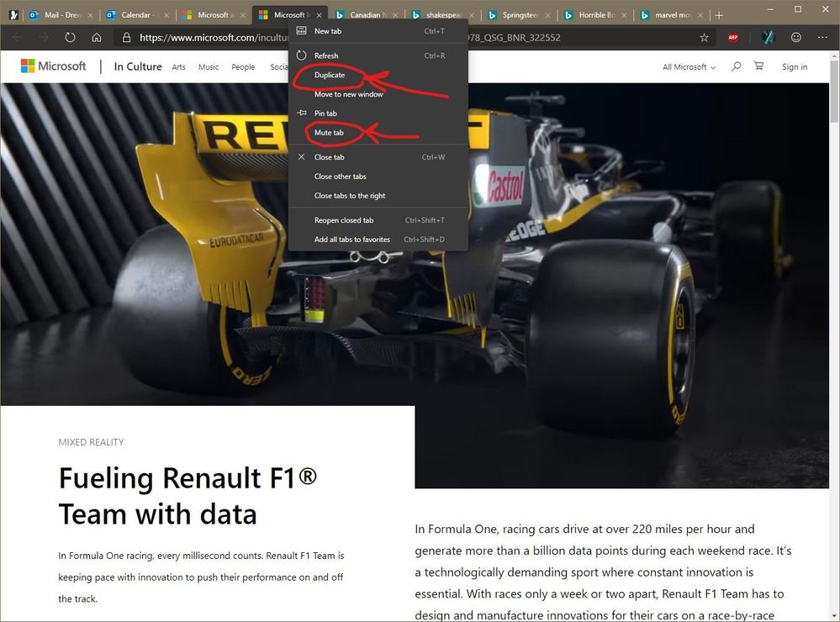Click the Back navigation arrow
Screen dimensions: 840x622
coord(17,38)
